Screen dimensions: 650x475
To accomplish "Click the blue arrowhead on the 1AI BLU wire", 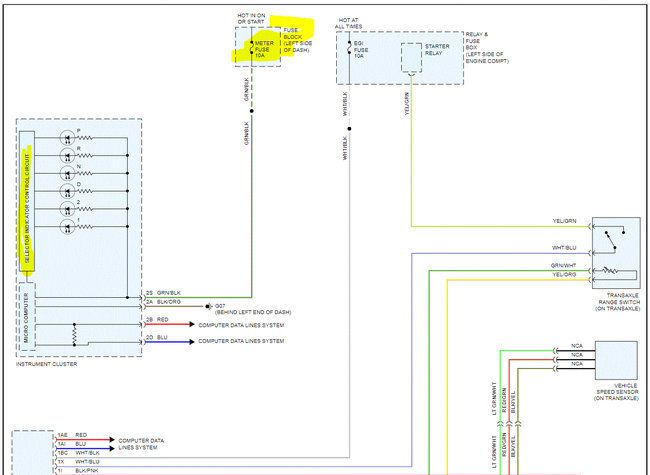I will click(x=112, y=448).
